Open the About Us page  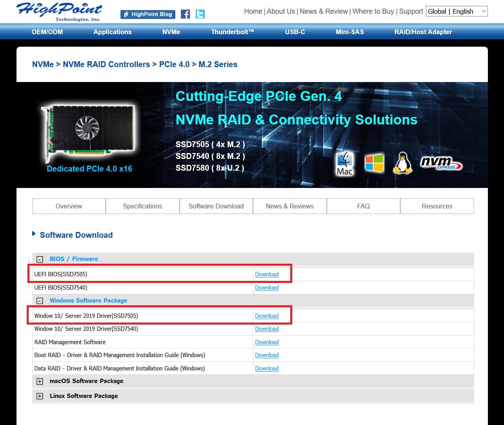tap(281, 11)
